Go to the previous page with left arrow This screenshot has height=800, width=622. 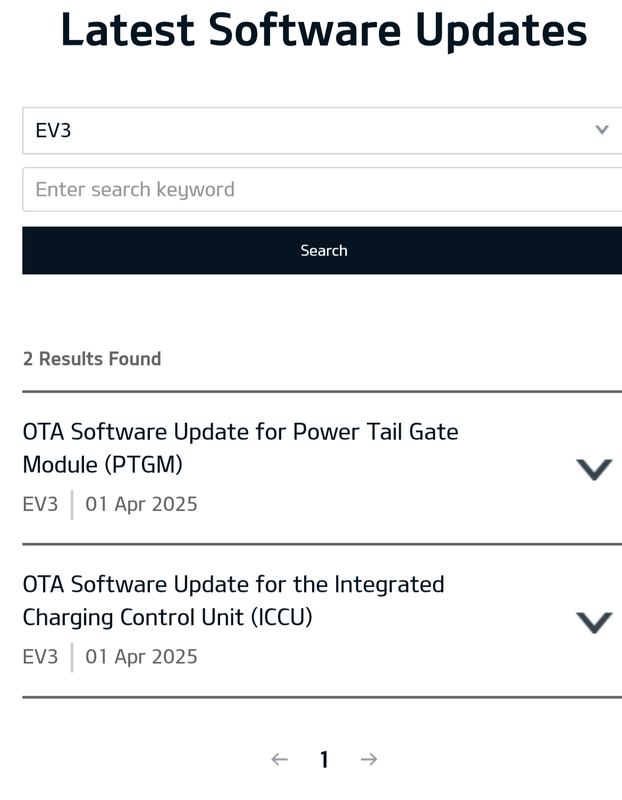279,759
